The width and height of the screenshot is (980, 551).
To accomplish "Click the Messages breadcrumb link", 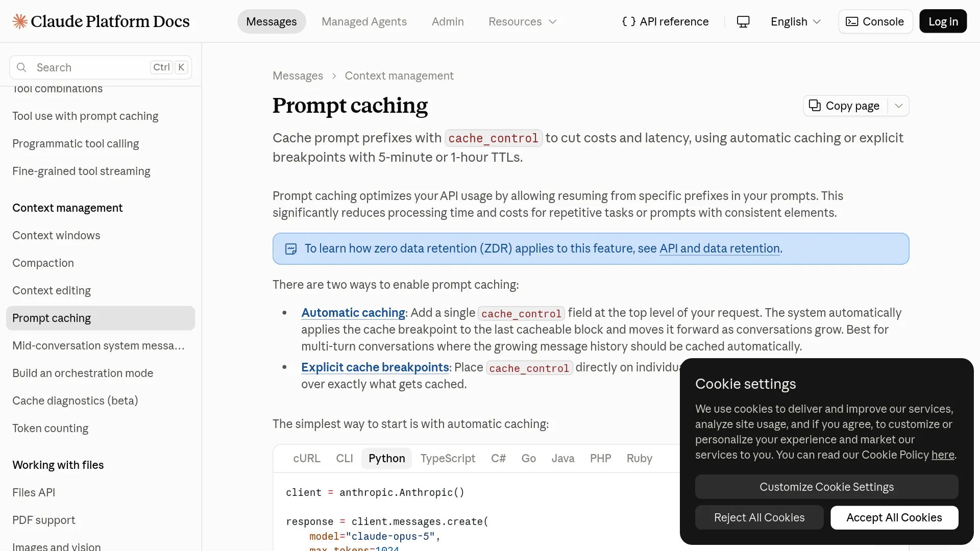I will coord(298,76).
